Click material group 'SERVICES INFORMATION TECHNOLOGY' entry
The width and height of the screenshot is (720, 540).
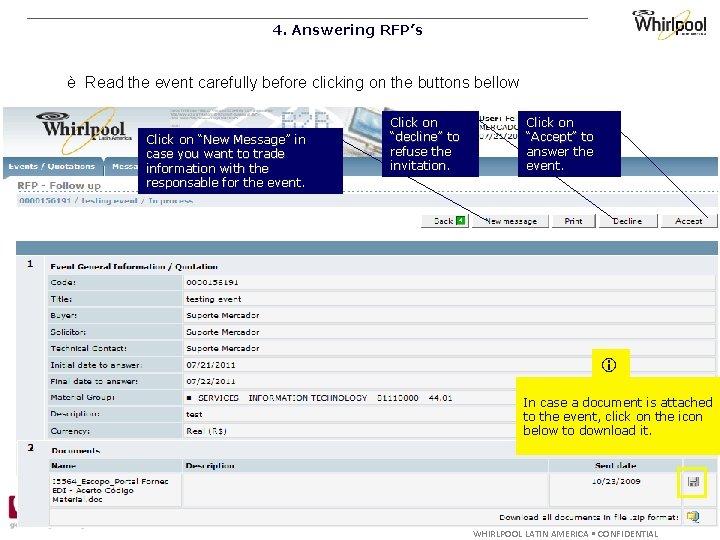[x=320, y=398]
